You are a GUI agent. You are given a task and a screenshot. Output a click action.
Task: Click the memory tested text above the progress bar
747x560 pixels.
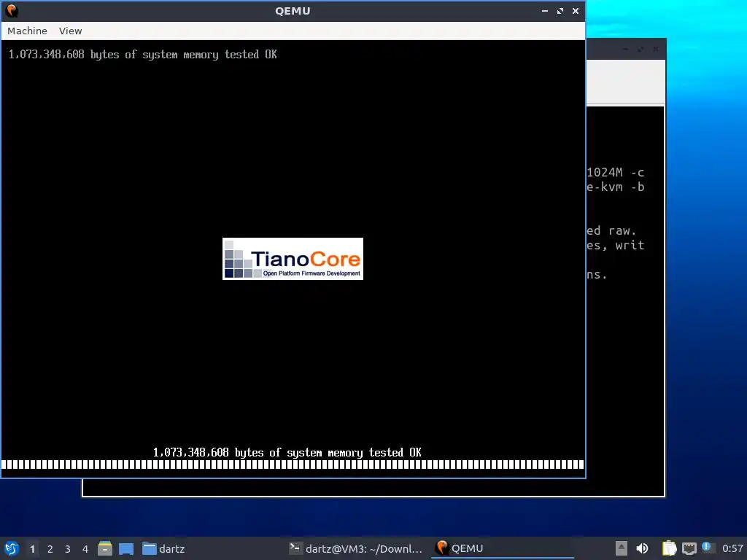(287, 452)
